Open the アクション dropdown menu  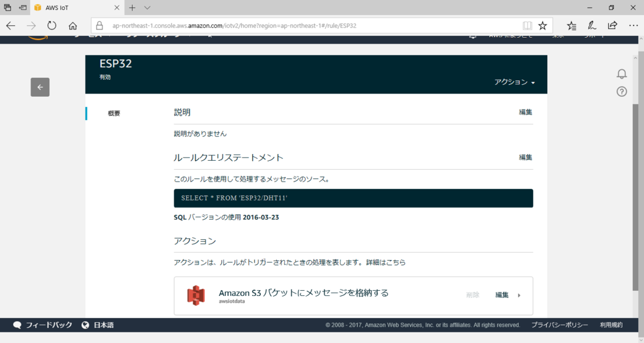pos(514,82)
